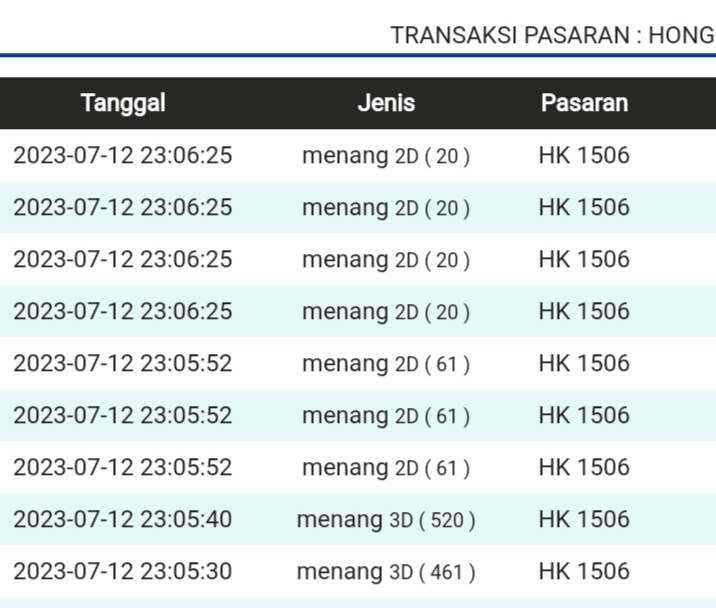Click the last menang 2D ( 61 ) entry
Viewport: 716px width, 608px height.
tap(386, 467)
